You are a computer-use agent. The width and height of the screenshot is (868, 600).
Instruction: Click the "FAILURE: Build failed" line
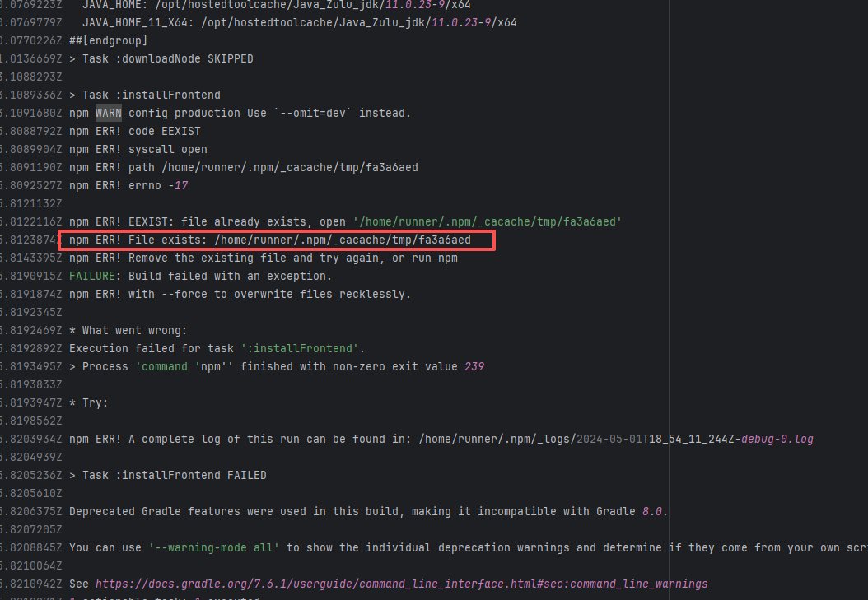(200, 276)
